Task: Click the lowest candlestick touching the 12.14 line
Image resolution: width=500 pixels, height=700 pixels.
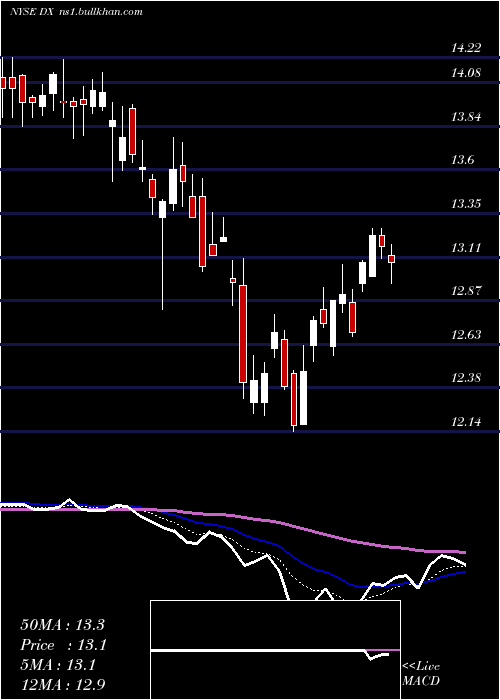Action: [294, 401]
